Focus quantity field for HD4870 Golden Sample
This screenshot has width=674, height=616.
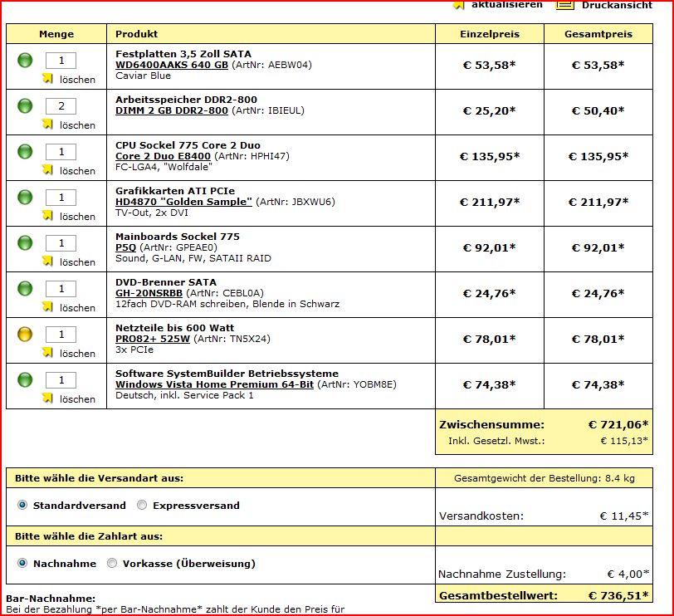tap(61, 198)
